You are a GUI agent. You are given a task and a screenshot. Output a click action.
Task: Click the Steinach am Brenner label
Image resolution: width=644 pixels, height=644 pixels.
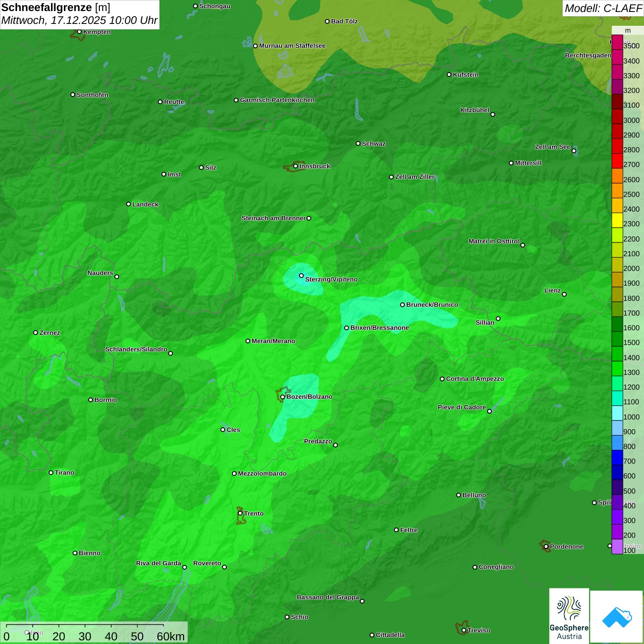tap(274, 218)
